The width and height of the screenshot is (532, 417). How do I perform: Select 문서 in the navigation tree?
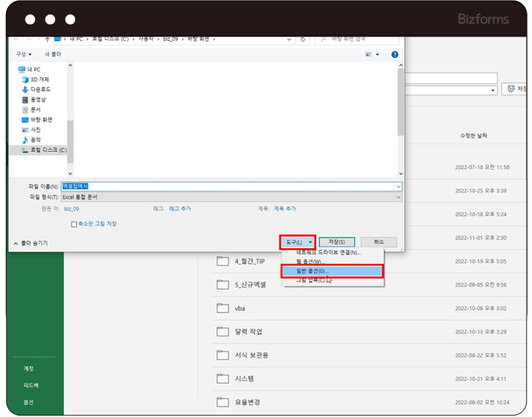(31, 109)
